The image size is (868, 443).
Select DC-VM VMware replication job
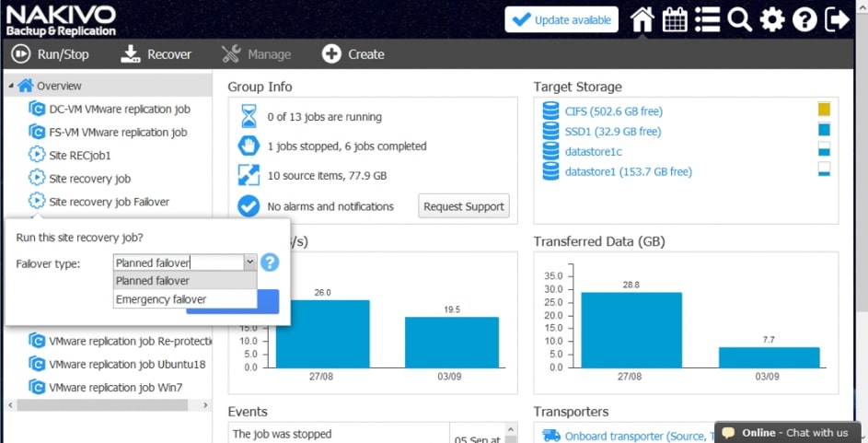pyautogui.click(x=119, y=110)
